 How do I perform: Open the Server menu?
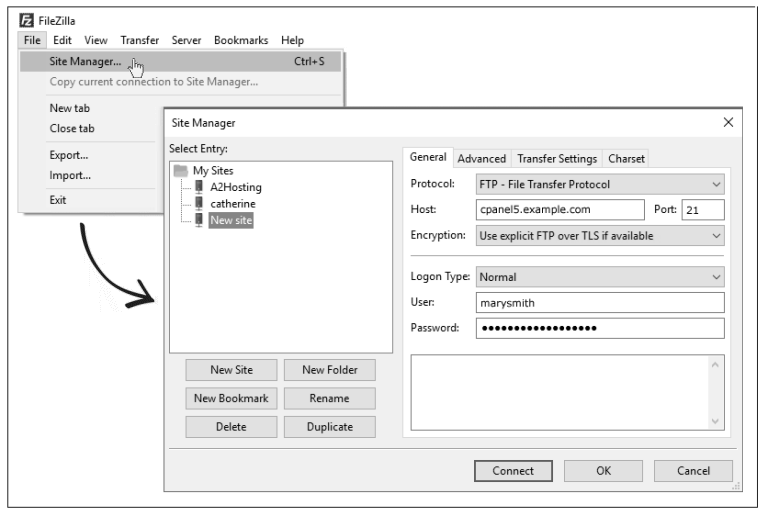coord(186,40)
